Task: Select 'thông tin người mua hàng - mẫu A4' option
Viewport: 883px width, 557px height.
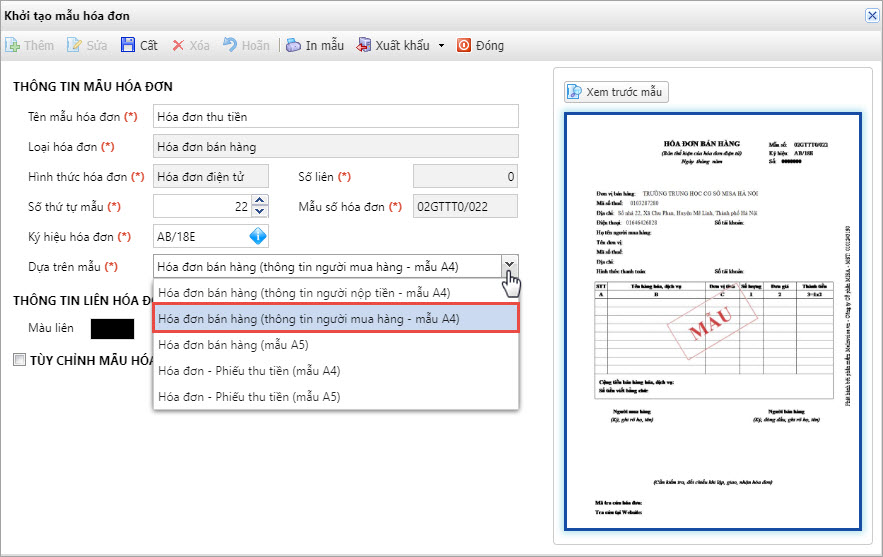Action: coord(336,319)
